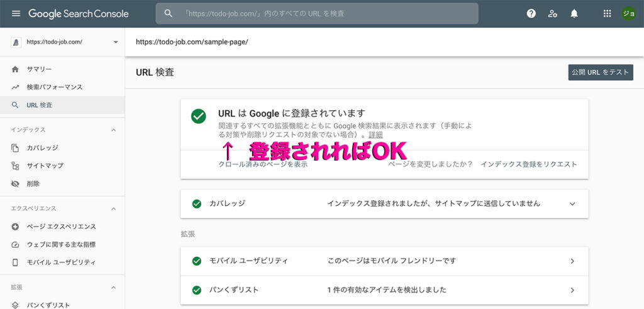Open サイトマップ in the sidebar
Image resolution: width=644 pixels, height=309 pixels.
coord(62,166)
